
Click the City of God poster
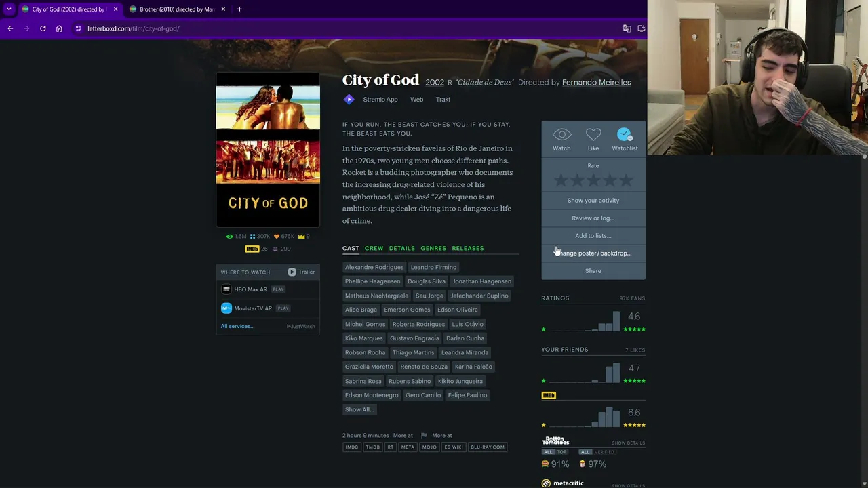[x=268, y=149]
